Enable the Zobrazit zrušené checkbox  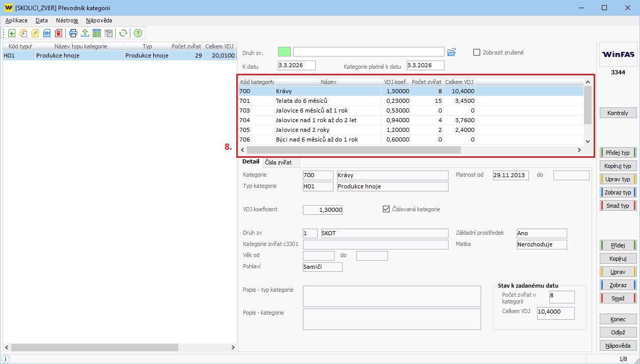pos(477,52)
